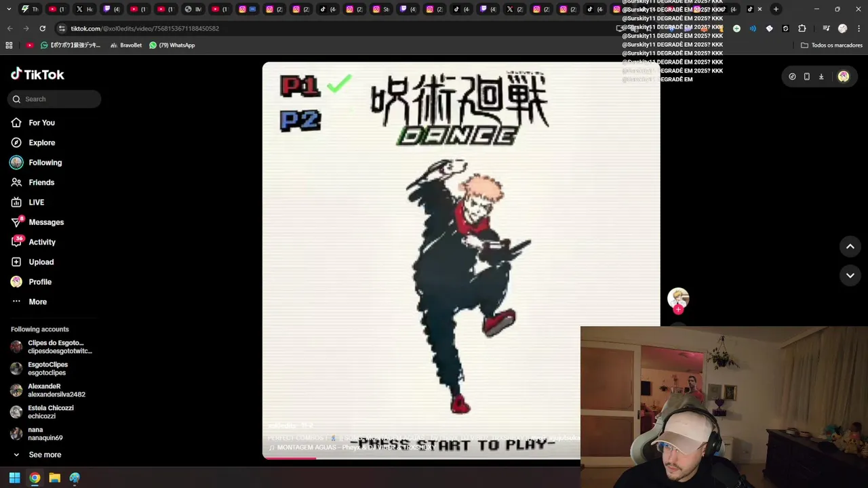The width and height of the screenshot is (868, 488).
Task: Open the Chrome profile avatar
Action: coord(842,28)
